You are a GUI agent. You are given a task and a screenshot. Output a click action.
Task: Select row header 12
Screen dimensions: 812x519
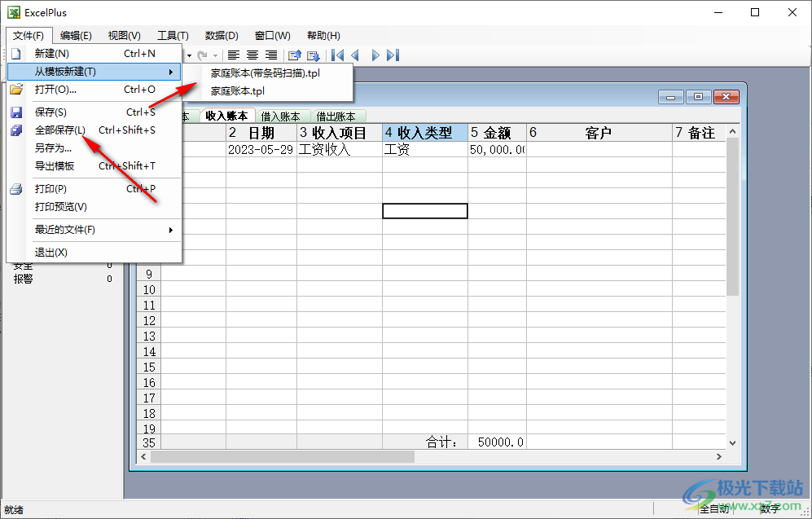tap(149, 321)
